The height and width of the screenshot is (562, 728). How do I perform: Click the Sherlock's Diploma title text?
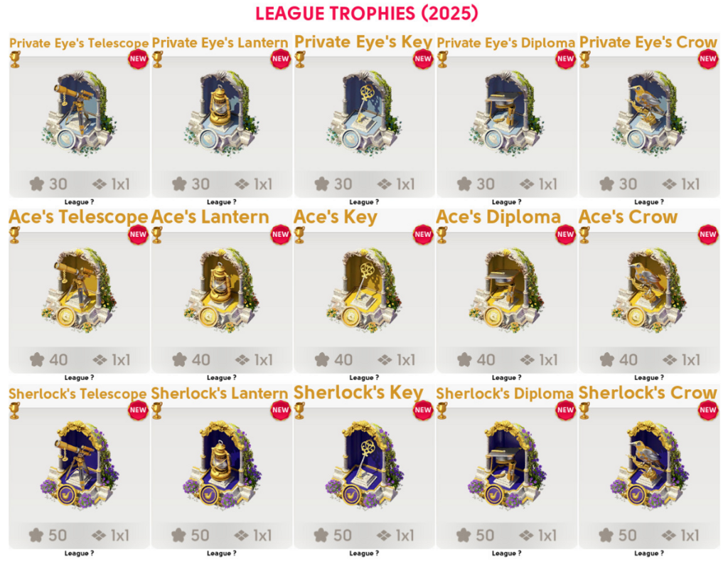coord(505,393)
